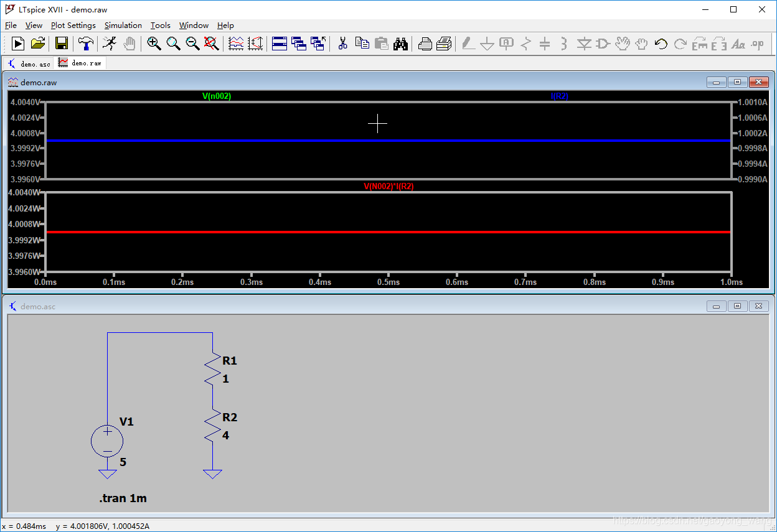The image size is (777, 532).
Task: Click the Drag hand icon
Action: [x=642, y=43]
